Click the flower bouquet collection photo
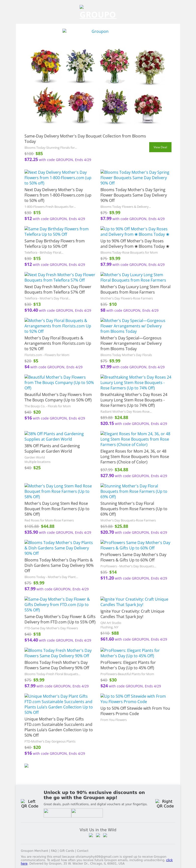Screen dimensions: 196x868 [98, 87]
